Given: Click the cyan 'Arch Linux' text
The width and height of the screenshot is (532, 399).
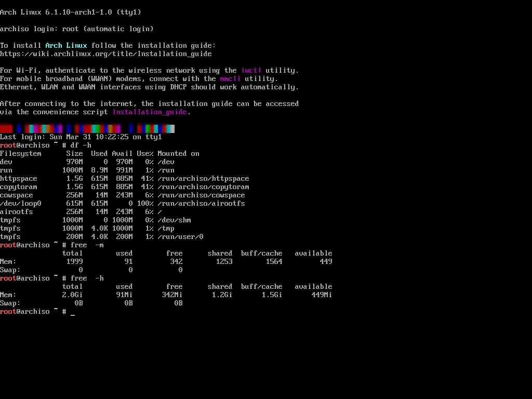Looking at the screenshot, I should (x=66, y=46).
